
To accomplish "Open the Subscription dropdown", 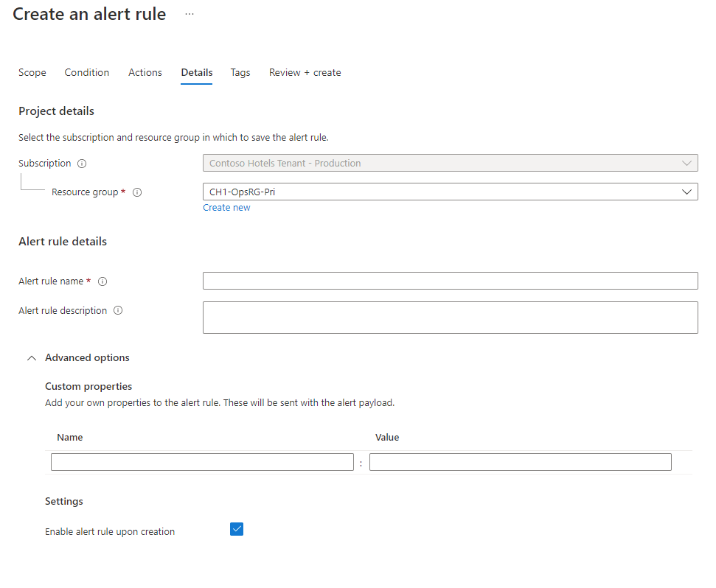I will click(451, 163).
